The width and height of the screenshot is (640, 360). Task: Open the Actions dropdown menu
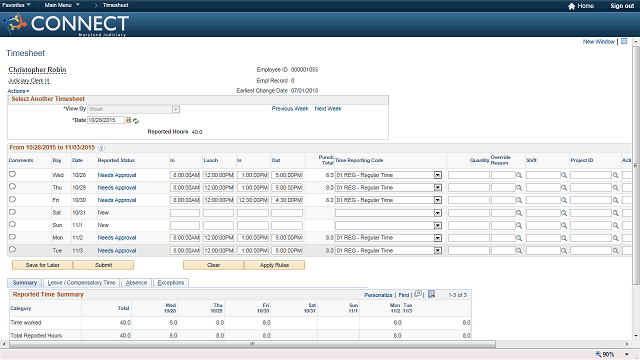click(x=18, y=91)
